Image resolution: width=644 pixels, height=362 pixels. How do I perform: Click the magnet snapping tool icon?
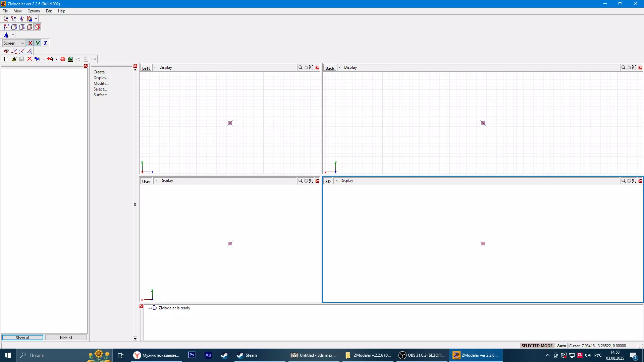[x=6, y=51]
